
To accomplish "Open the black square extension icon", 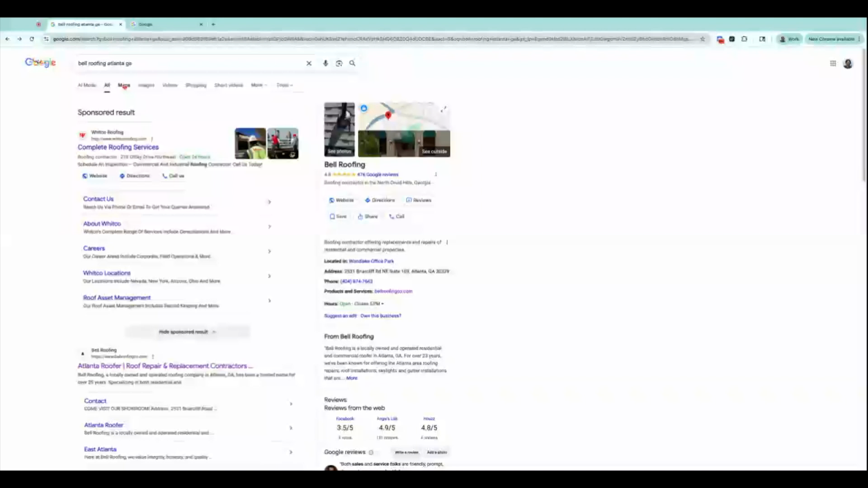I will click(732, 39).
